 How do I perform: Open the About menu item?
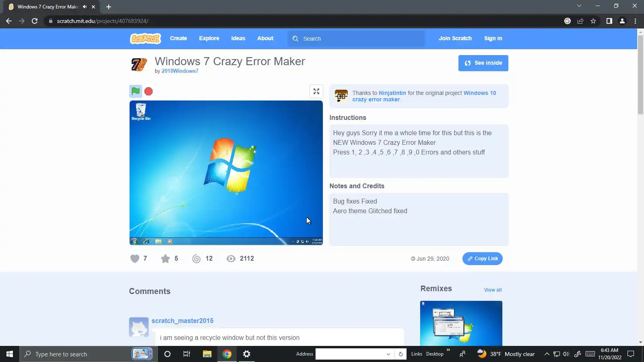coord(265,39)
